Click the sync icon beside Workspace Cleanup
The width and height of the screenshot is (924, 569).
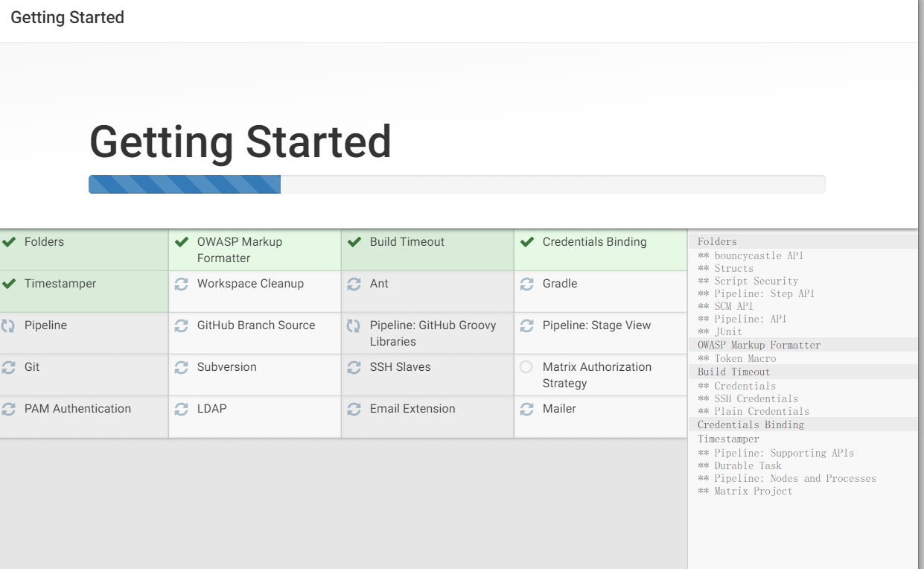click(182, 284)
